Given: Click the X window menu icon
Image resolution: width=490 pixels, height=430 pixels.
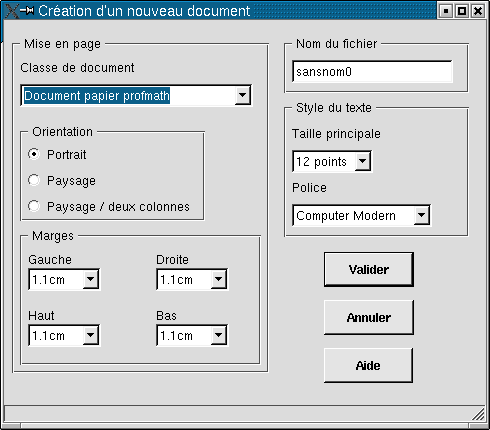Looking at the screenshot, I should point(11,10).
